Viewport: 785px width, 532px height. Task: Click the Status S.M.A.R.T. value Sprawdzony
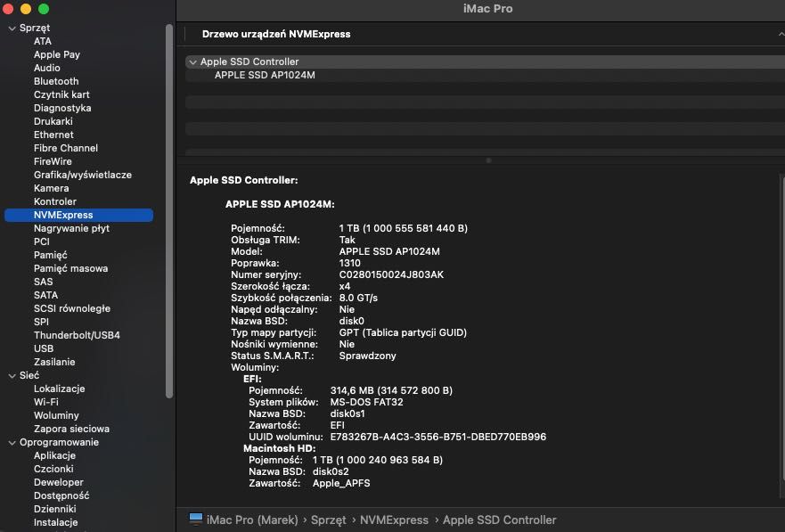[x=367, y=356]
